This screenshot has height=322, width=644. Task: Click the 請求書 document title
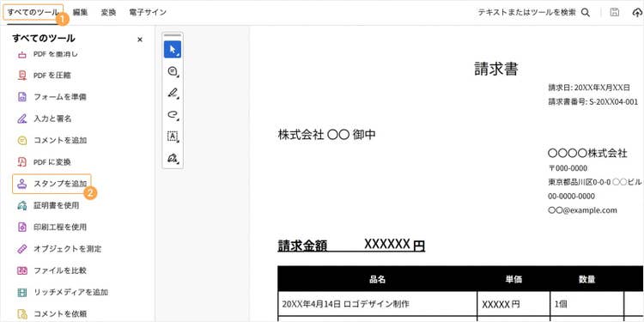click(x=495, y=69)
